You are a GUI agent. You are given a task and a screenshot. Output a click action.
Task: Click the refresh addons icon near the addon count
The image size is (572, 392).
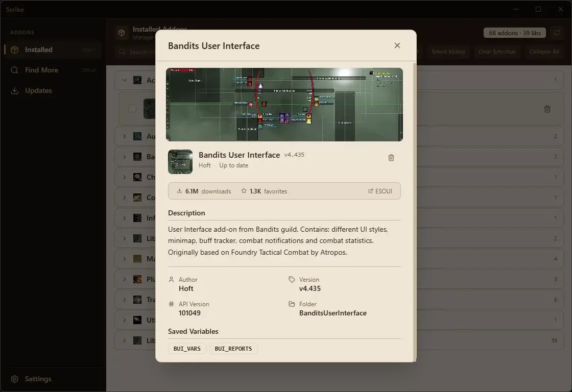click(557, 33)
